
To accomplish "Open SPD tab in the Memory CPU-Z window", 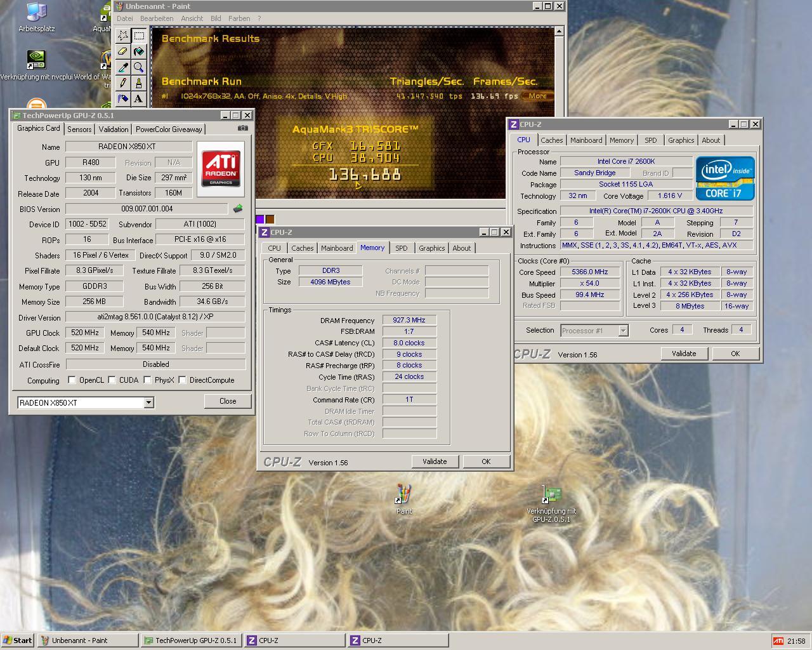I will coord(402,248).
